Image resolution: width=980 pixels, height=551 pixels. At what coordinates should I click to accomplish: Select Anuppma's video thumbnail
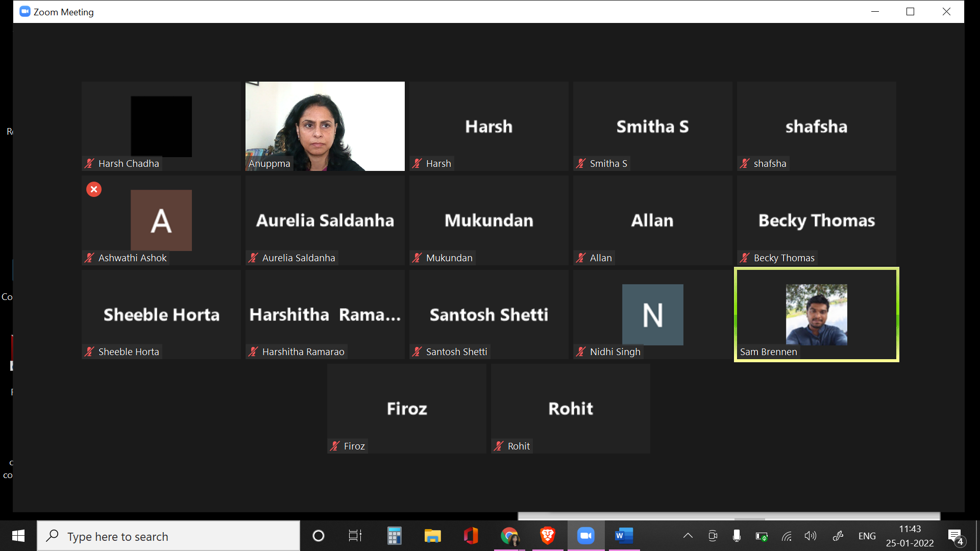325,126
